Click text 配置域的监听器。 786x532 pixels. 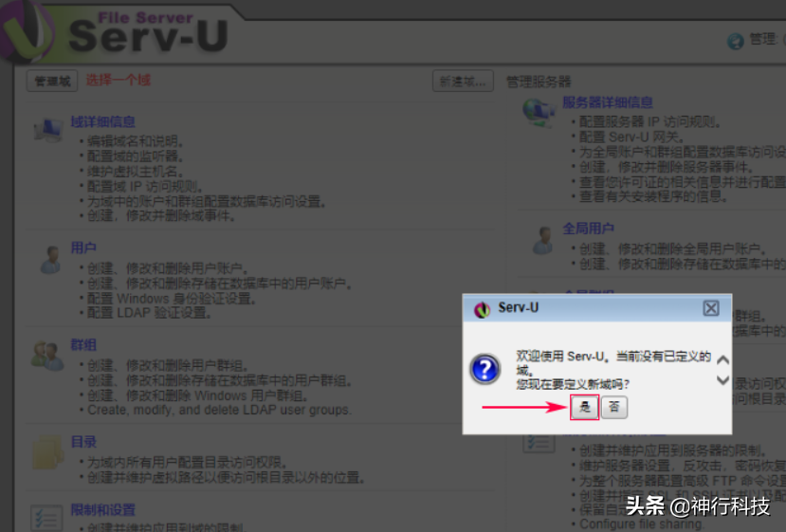[136, 156]
